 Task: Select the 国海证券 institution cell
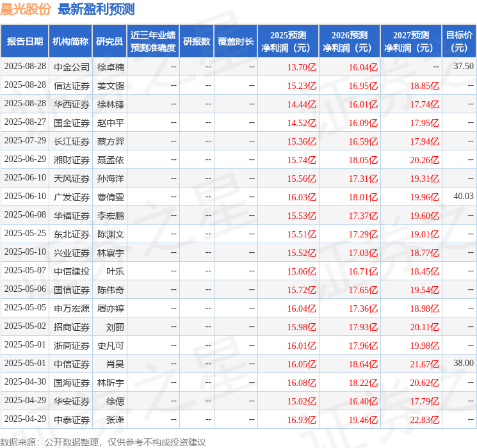72,382
